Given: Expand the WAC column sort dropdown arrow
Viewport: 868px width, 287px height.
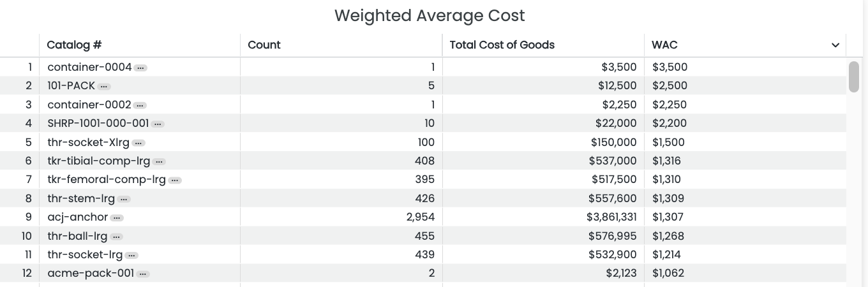Looking at the screenshot, I should point(835,45).
